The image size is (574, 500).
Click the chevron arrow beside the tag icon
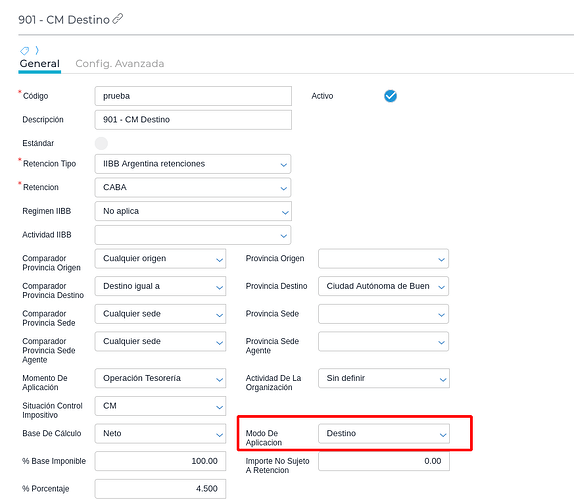(x=37, y=50)
